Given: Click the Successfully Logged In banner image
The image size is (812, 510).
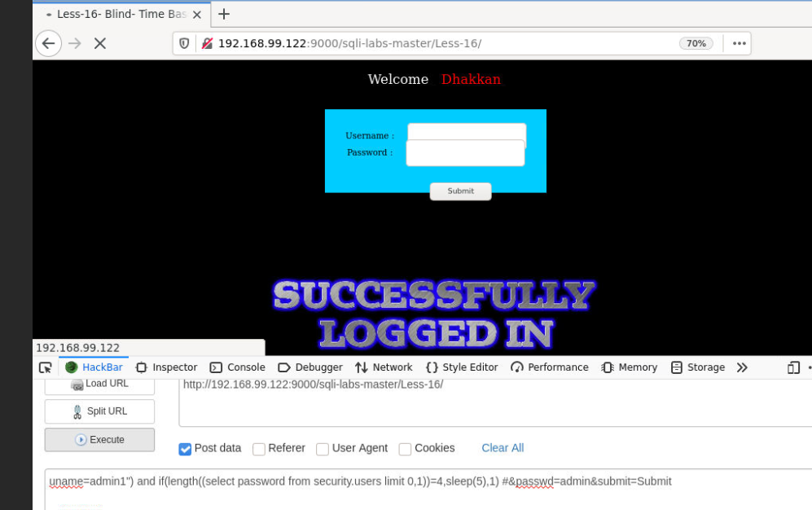Looking at the screenshot, I should pos(434,314).
